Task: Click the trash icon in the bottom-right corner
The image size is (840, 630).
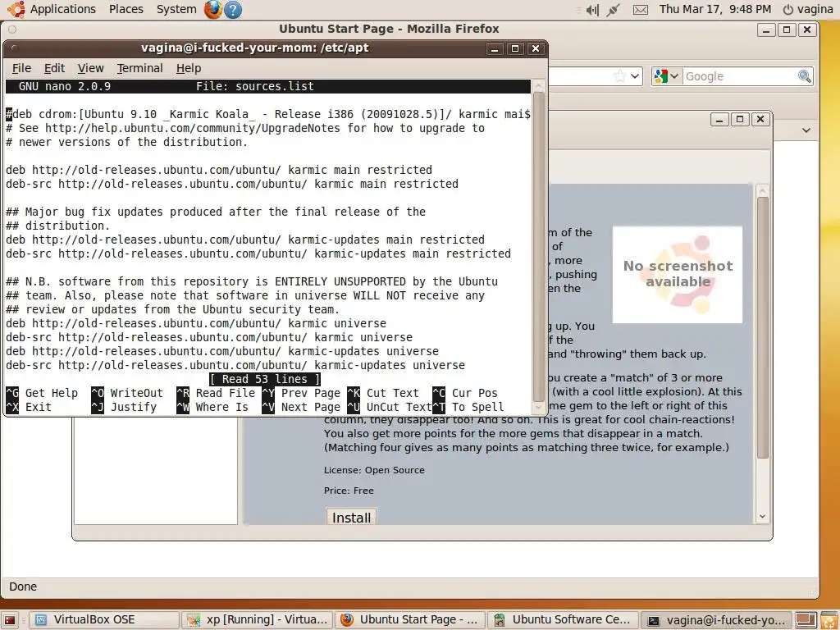Action: [829, 620]
